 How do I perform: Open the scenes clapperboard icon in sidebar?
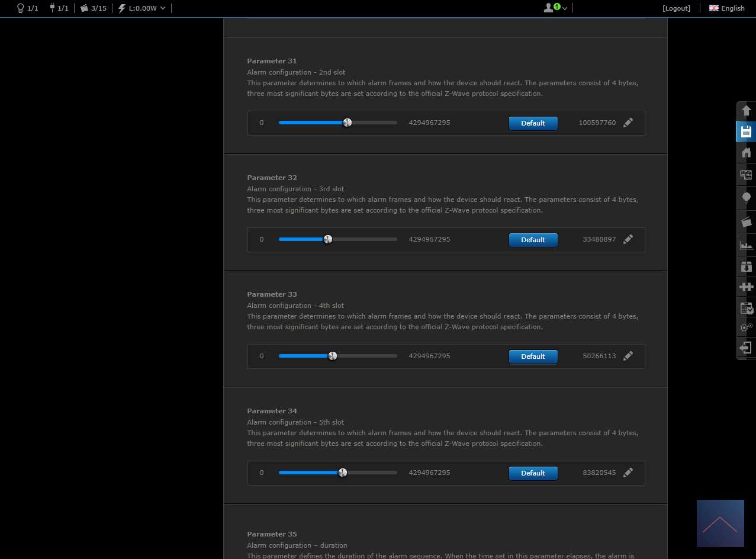pyautogui.click(x=746, y=222)
